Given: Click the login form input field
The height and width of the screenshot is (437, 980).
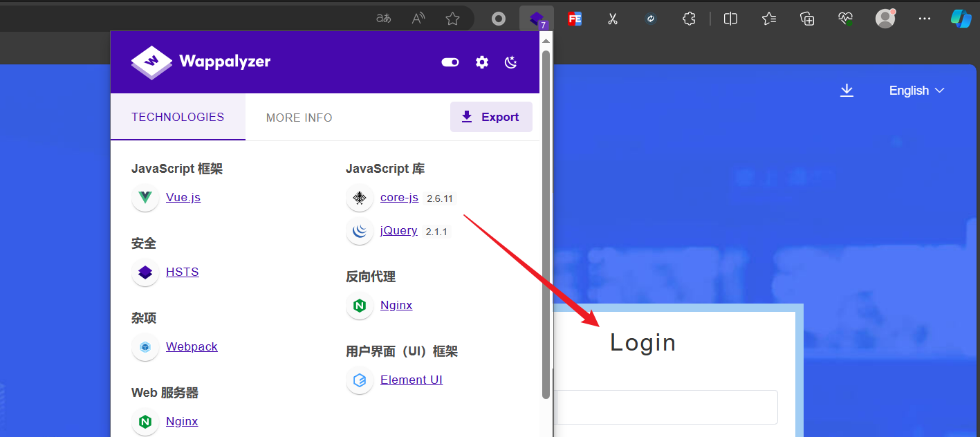Looking at the screenshot, I should 667,407.
